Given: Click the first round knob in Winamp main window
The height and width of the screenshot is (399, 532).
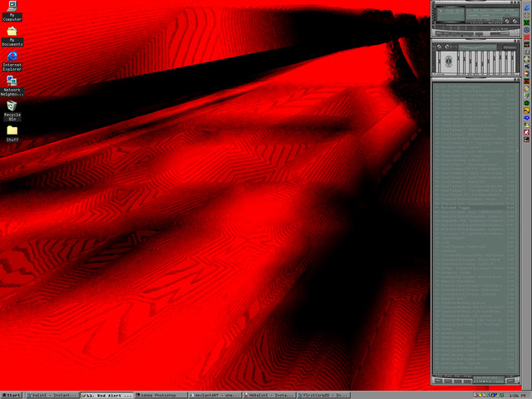Looking at the screenshot, I should click(507, 21).
